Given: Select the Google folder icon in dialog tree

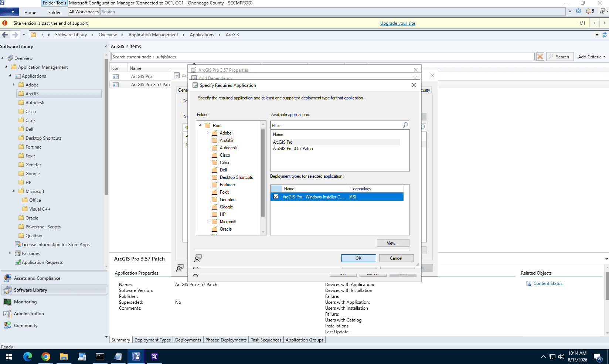Looking at the screenshot, I should pos(214,207).
